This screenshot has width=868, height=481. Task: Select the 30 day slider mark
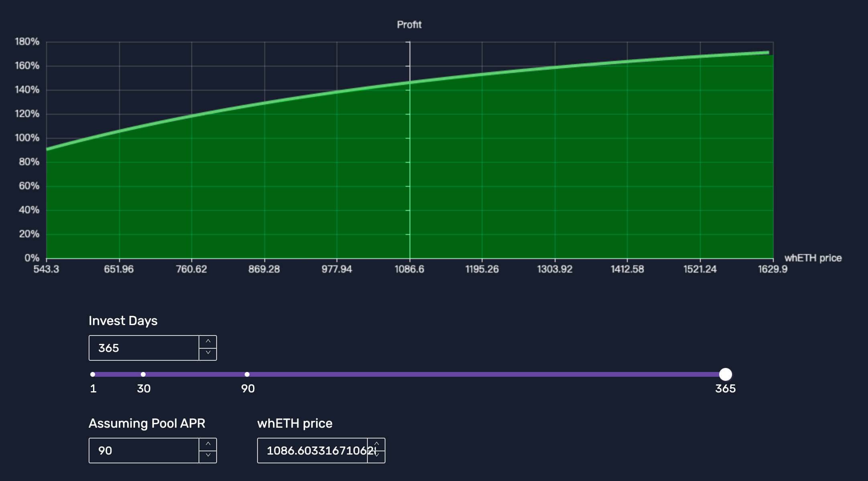(143, 374)
